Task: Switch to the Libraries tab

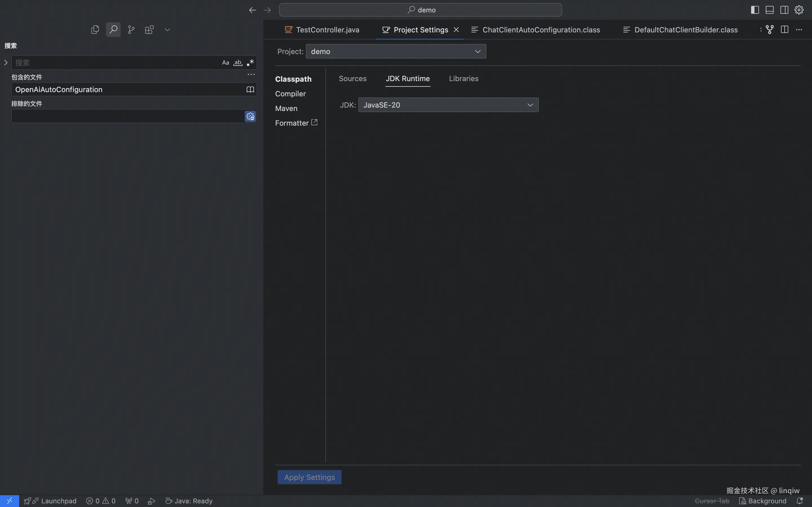Action: [464, 79]
